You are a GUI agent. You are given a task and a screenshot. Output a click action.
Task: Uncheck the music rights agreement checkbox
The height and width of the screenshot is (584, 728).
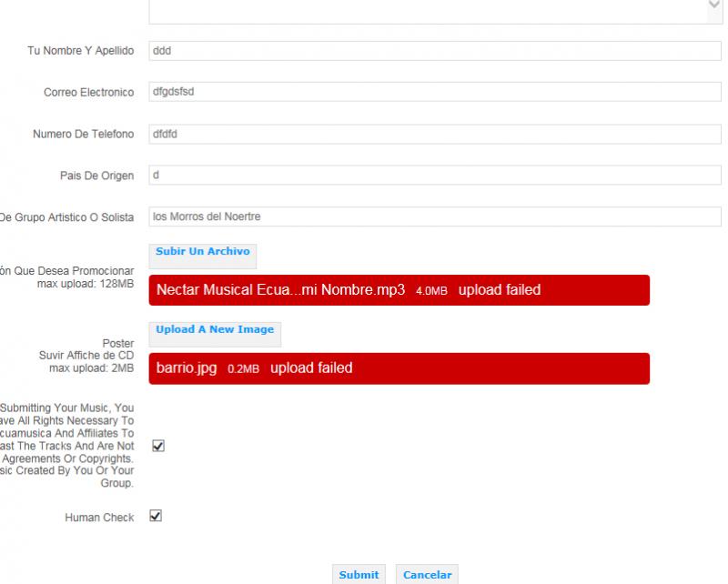[x=158, y=446]
